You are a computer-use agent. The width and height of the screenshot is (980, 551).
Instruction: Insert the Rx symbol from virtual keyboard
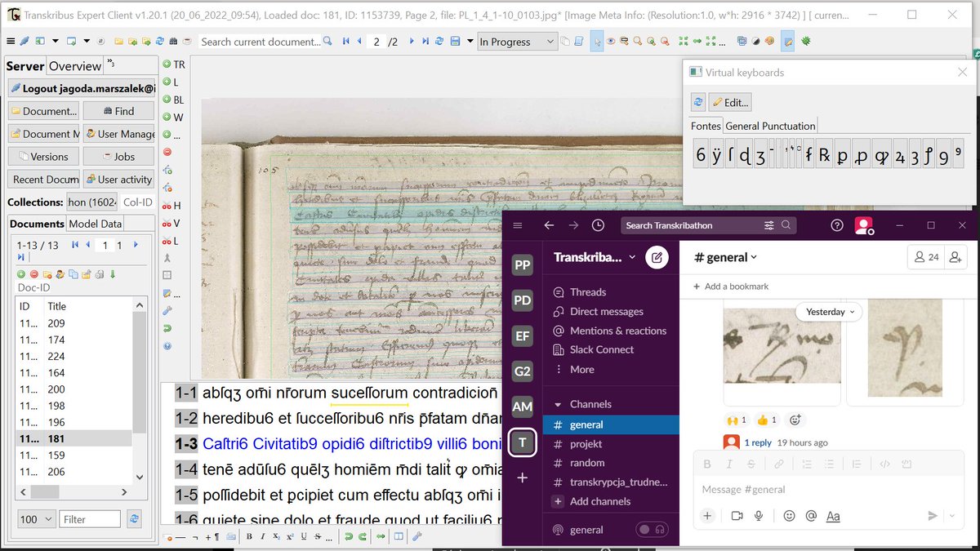(x=825, y=153)
